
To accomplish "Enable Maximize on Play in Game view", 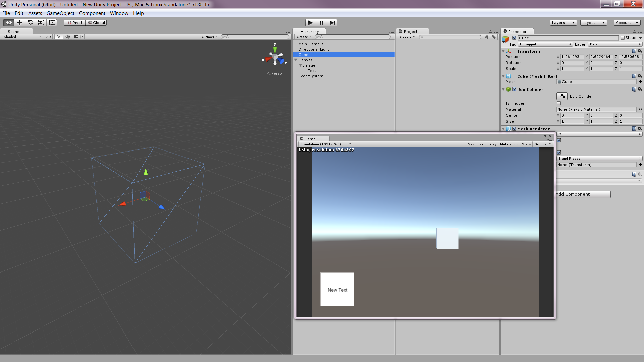I will pos(482,144).
